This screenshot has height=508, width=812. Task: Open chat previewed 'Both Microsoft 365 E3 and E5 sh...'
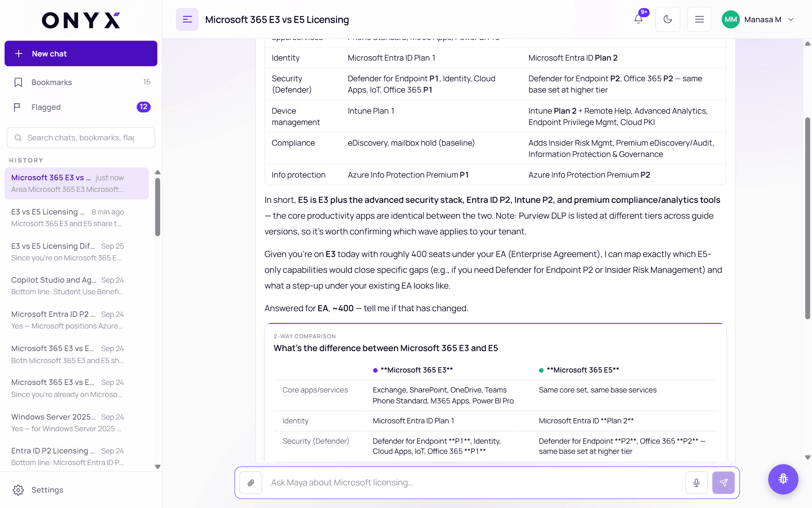77,354
